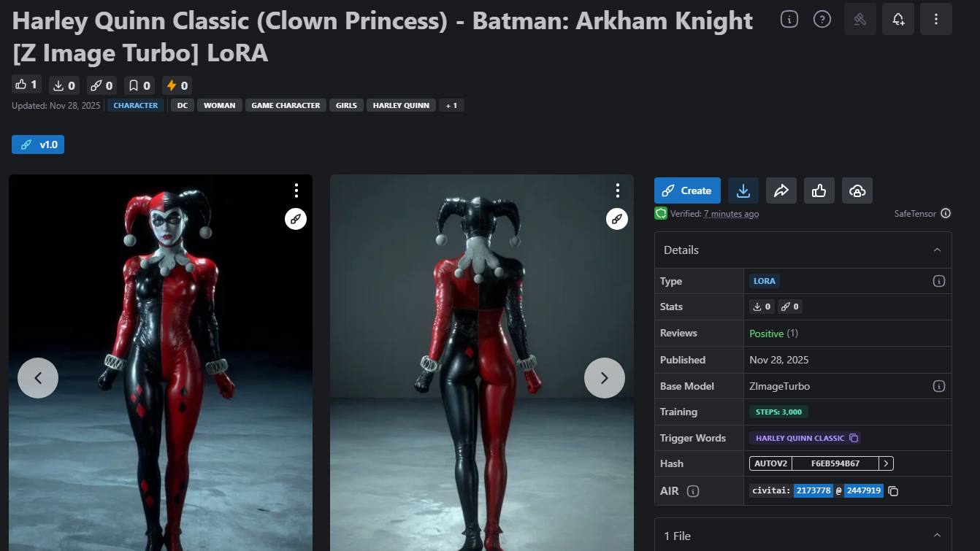
Task: Collapse the Details panel
Action: (x=938, y=250)
